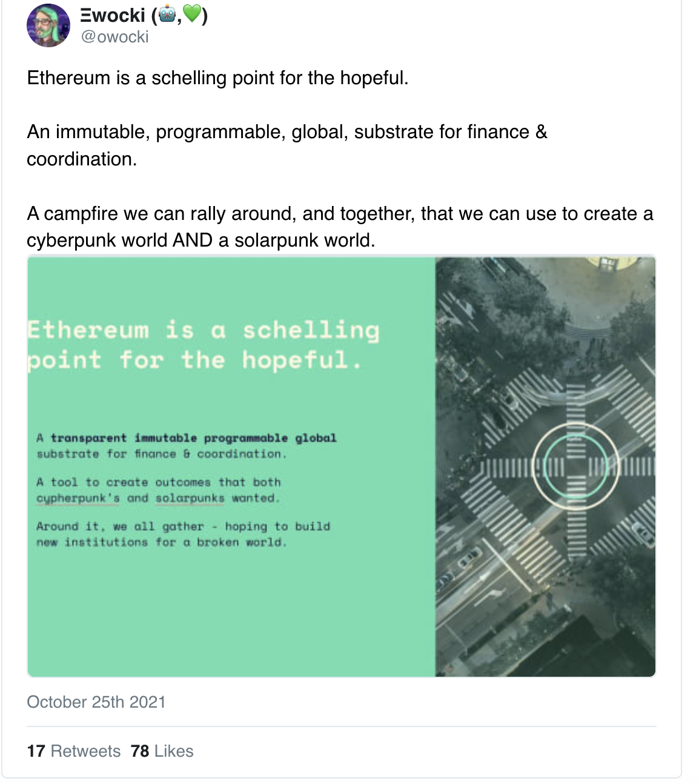The height and width of the screenshot is (784, 699).
Task: Click the 'cypherpunk's and solarpunks wanted' text
Action: pyautogui.click(x=158, y=498)
